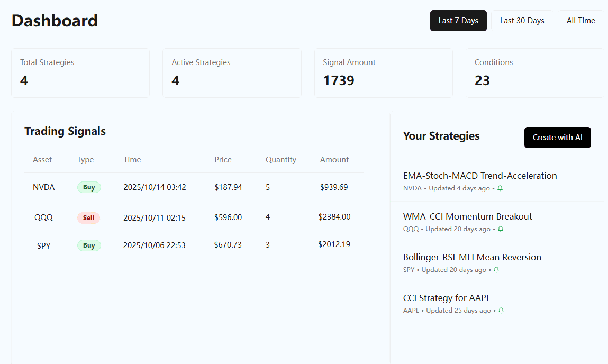Click 'NVDA • Updated 4 days ago' text

[446, 188]
